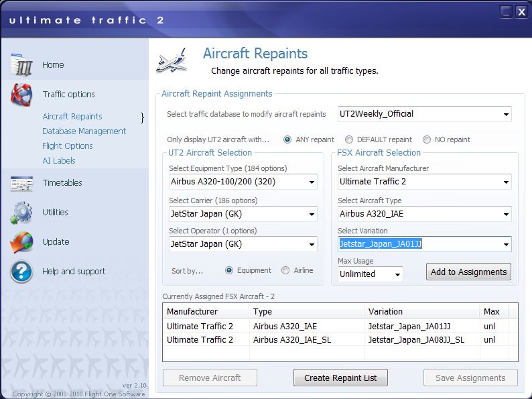Click the Timetables schedule icon
This screenshot has width=532, height=399.
tap(21, 183)
